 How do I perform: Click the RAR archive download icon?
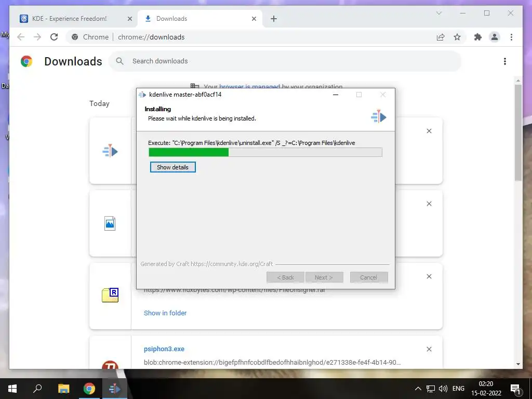pos(110,295)
